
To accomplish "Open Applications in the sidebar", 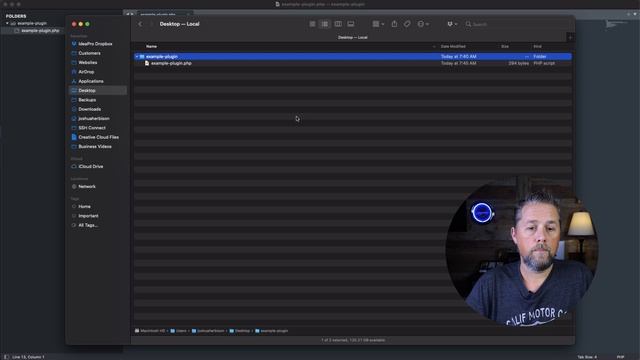I will click(91, 81).
